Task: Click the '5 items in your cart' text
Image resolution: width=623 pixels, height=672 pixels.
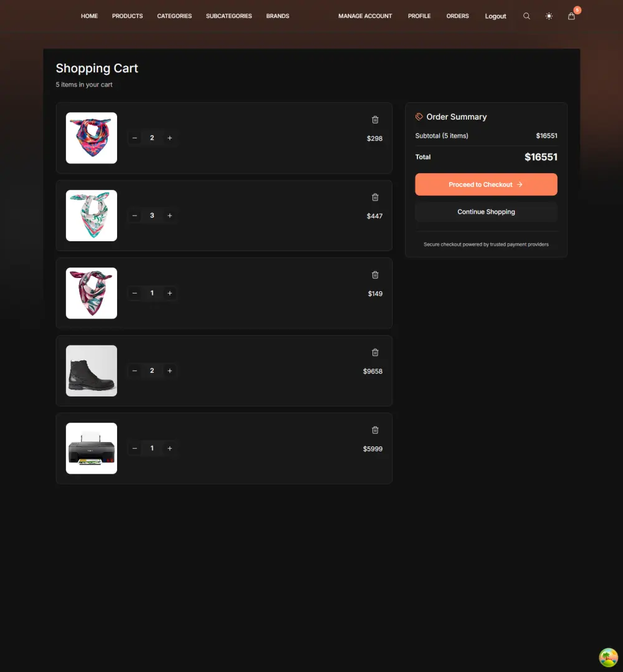Action: tap(84, 84)
